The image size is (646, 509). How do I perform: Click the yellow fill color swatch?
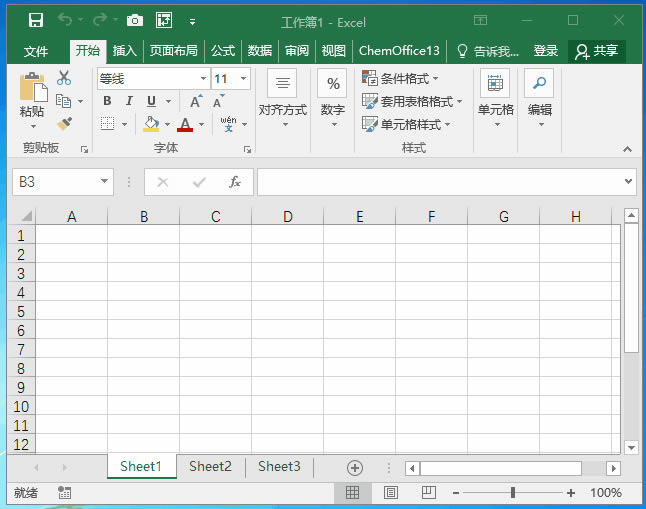[151, 124]
